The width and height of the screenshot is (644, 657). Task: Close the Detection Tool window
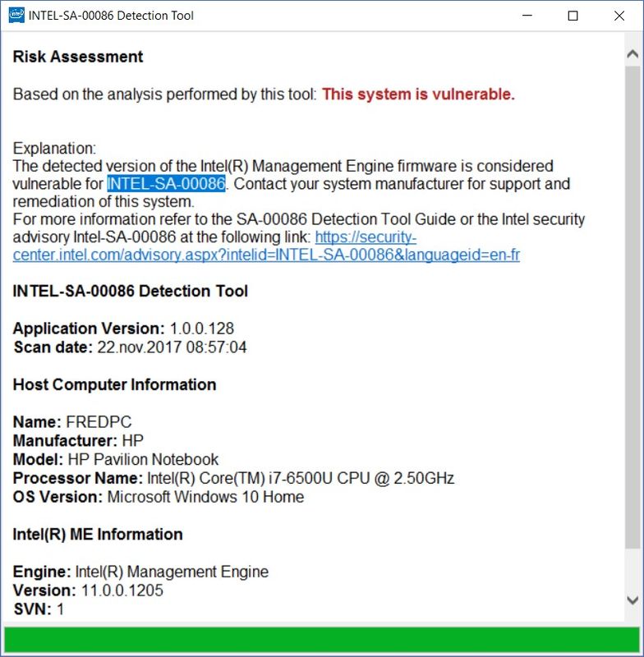coord(619,16)
